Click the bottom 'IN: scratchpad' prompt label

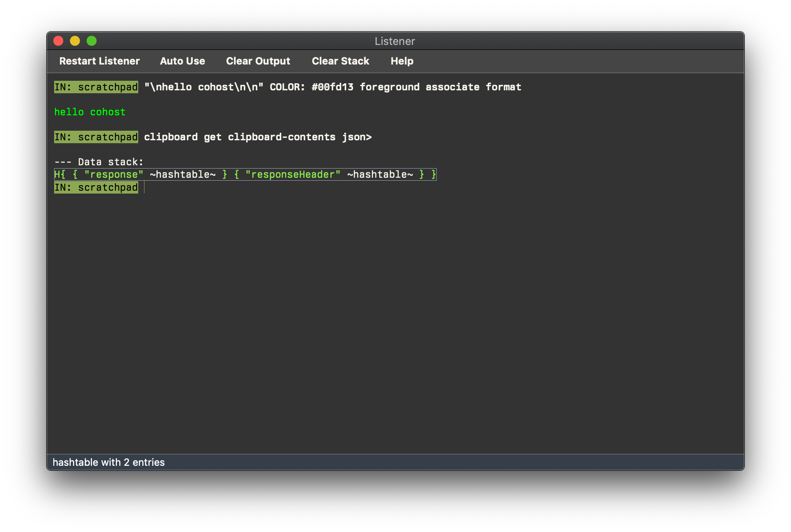(x=96, y=188)
